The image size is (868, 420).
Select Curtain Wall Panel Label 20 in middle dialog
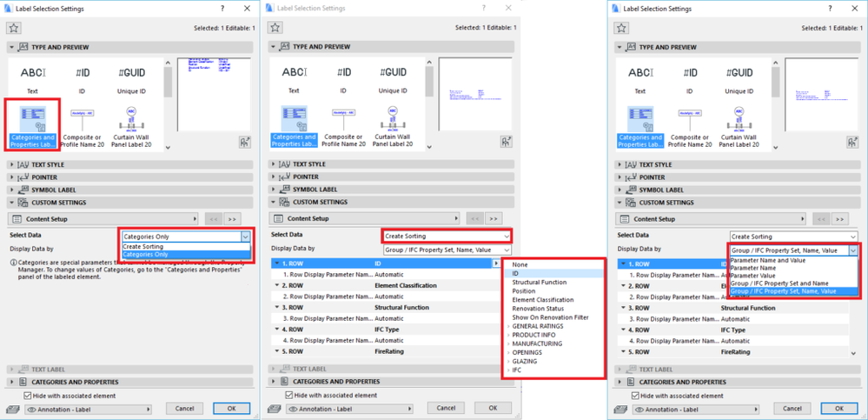[x=393, y=128]
